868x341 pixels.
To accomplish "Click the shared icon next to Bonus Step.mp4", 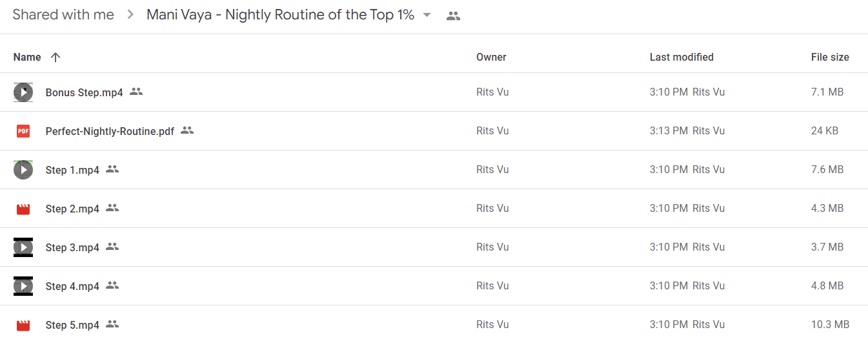I will [136, 92].
